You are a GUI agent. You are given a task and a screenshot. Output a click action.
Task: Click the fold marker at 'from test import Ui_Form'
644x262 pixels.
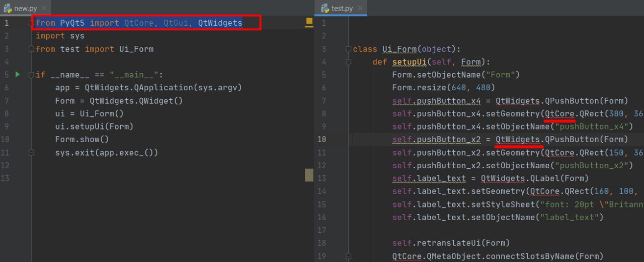coord(31,49)
